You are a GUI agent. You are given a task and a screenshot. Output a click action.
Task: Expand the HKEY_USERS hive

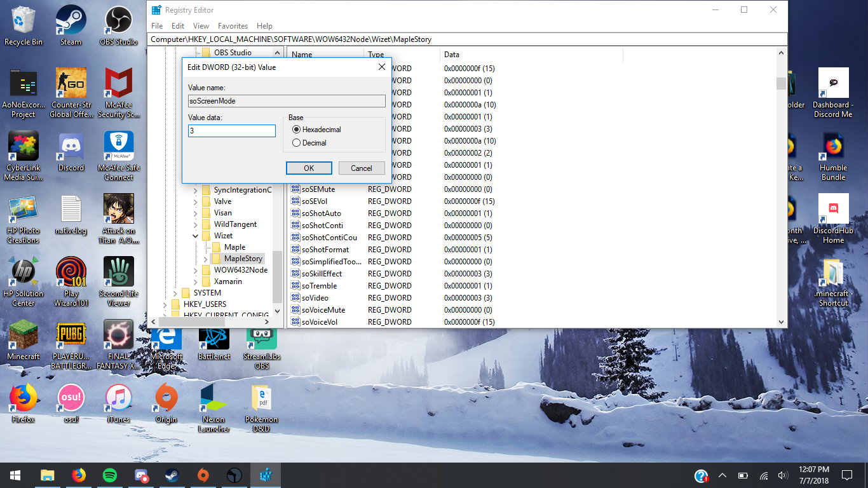click(165, 304)
